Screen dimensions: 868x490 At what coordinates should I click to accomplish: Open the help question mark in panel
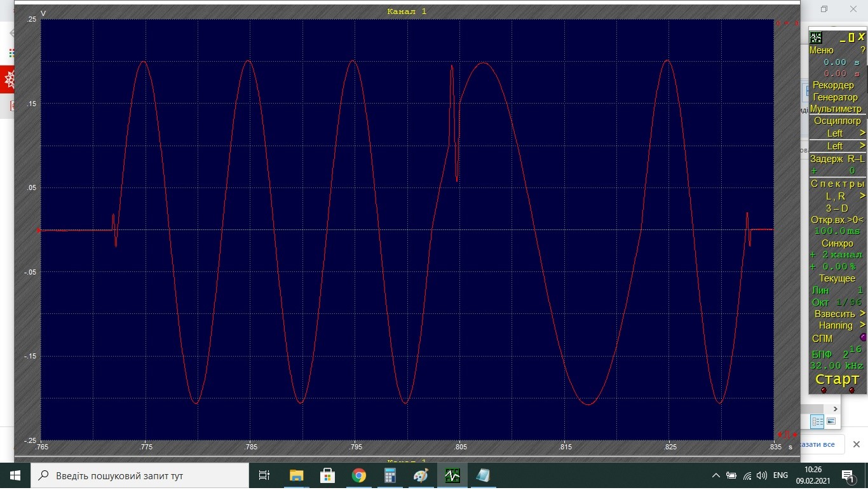[x=862, y=50]
